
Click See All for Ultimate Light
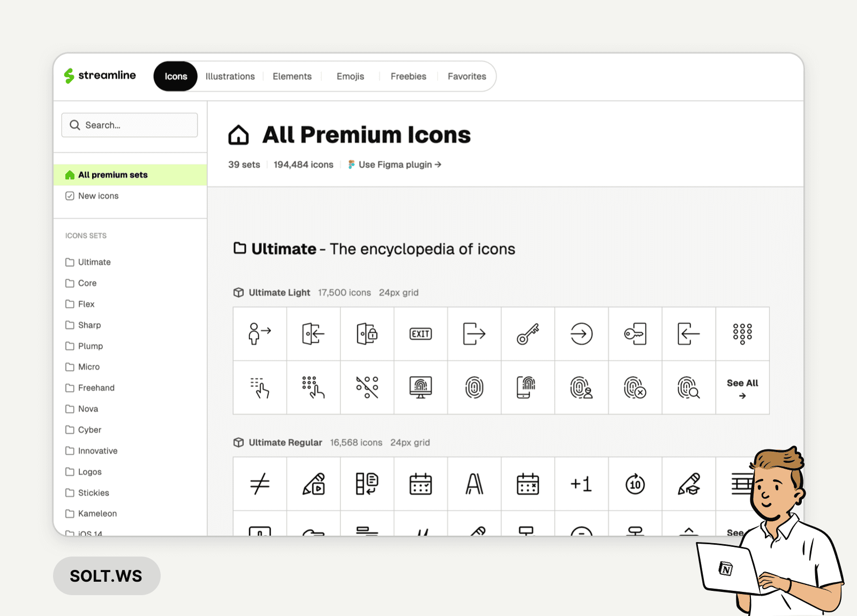742,388
